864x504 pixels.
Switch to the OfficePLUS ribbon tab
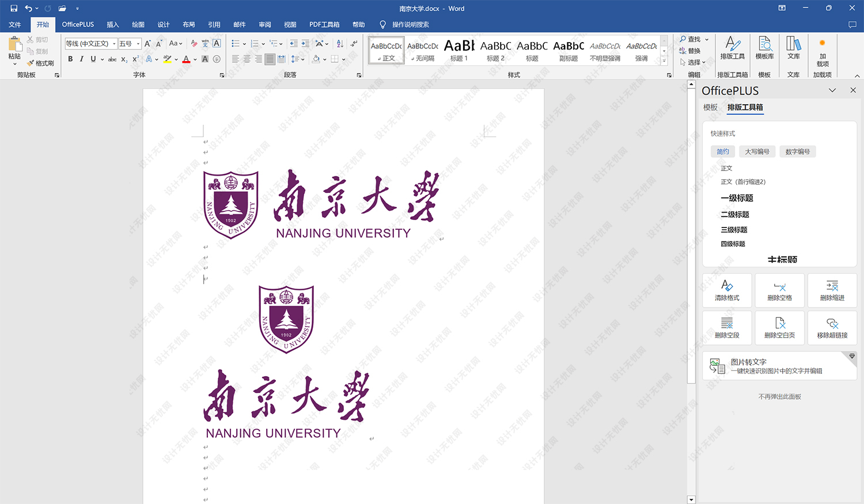78,24
